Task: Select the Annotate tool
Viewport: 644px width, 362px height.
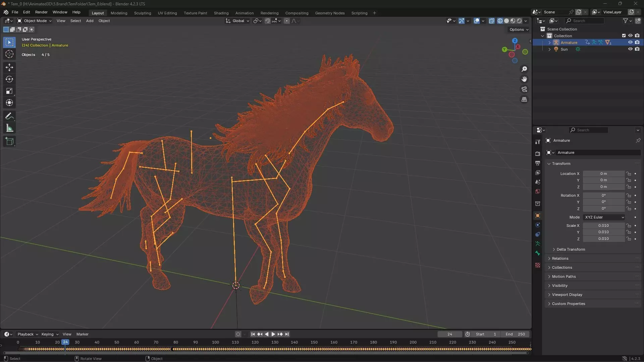Action: point(9,116)
